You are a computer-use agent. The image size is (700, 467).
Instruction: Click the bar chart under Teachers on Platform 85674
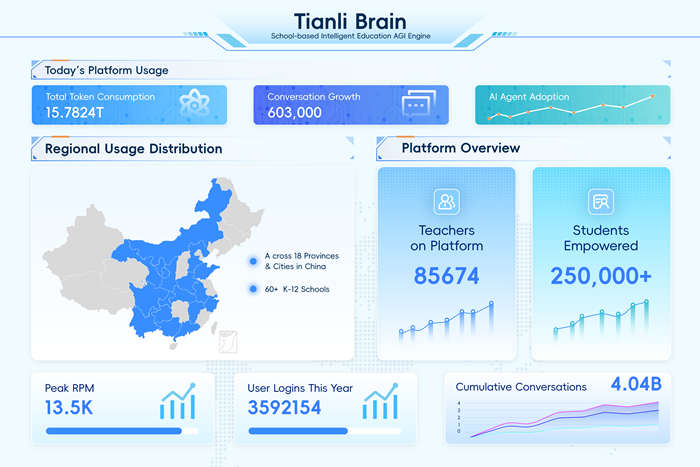pyautogui.click(x=446, y=322)
